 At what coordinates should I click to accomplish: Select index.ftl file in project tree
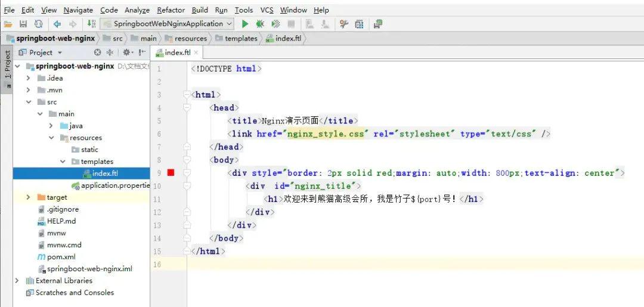click(100, 173)
